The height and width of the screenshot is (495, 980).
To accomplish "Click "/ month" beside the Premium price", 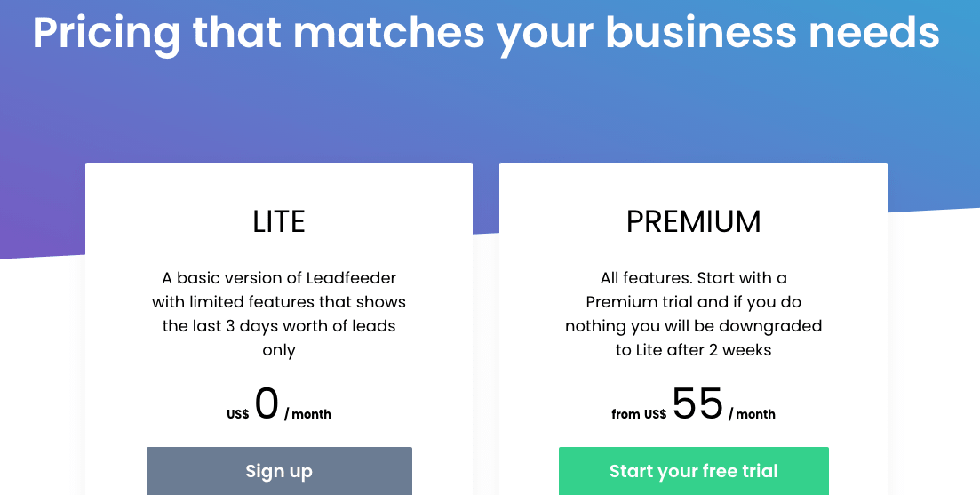I will click(x=752, y=414).
